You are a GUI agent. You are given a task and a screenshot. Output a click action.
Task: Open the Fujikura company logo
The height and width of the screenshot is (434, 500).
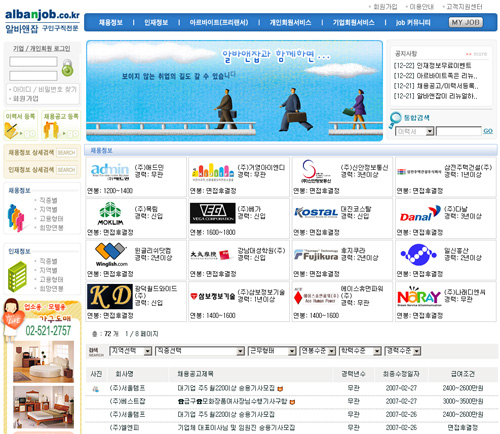pyautogui.click(x=316, y=255)
